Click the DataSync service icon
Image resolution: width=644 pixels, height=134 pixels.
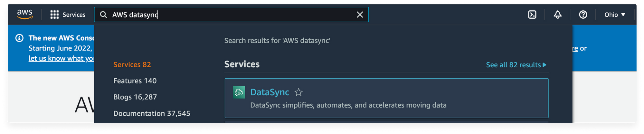coord(239,92)
